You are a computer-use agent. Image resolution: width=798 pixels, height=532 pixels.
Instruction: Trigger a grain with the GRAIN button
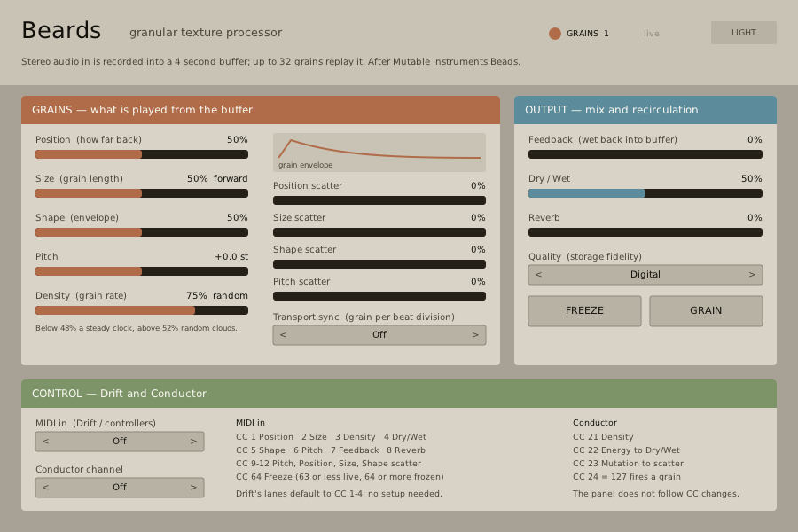(706, 310)
